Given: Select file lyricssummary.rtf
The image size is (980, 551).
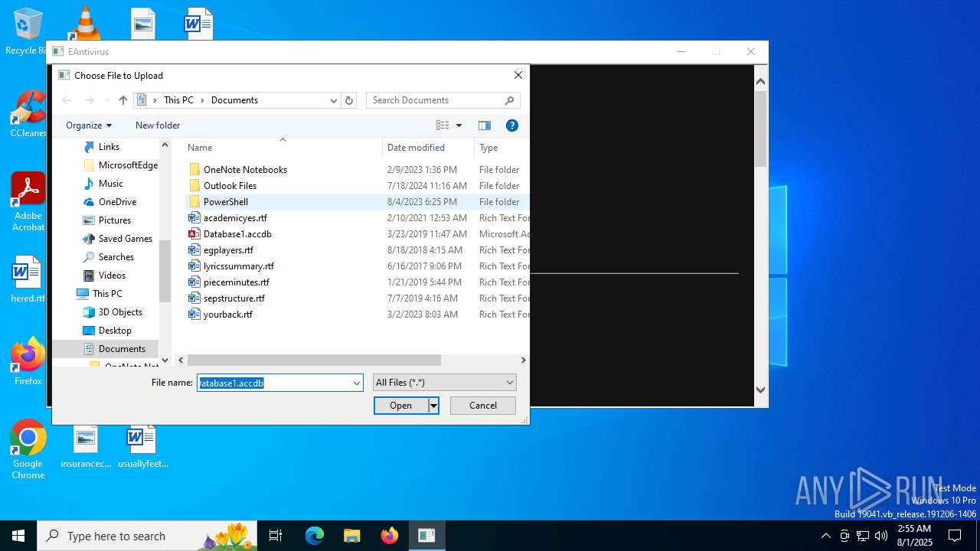Looking at the screenshot, I should (x=238, y=266).
